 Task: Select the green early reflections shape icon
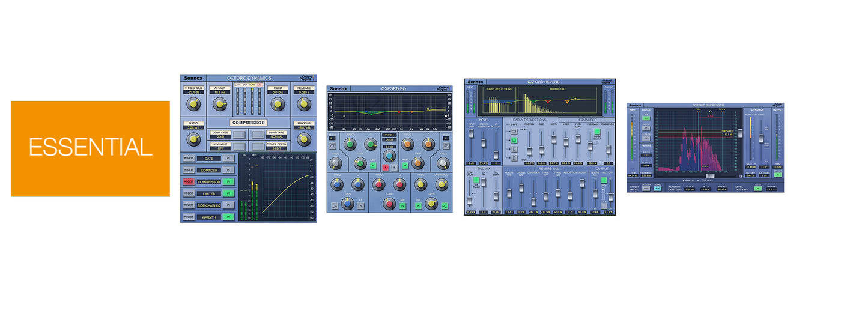tap(514, 141)
